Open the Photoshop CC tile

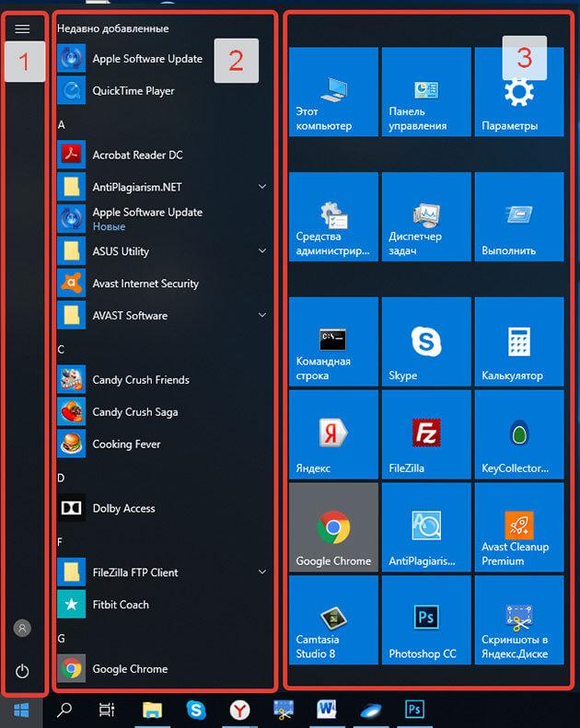pos(426,620)
